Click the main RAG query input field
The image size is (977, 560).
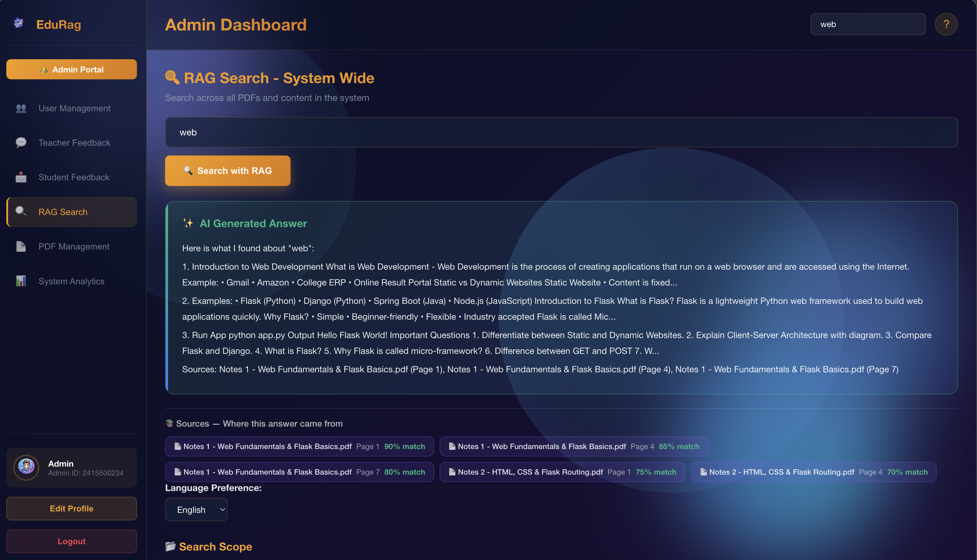coord(561,132)
